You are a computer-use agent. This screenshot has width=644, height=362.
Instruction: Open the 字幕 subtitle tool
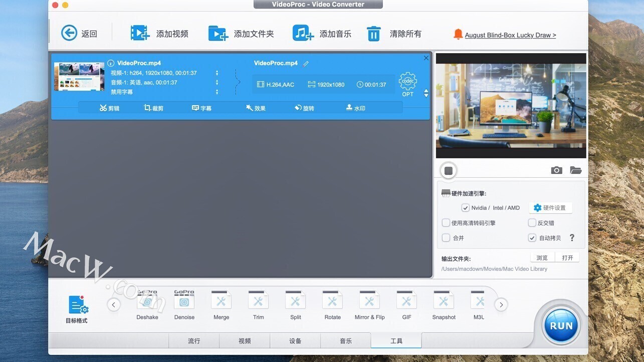(201, 108)
